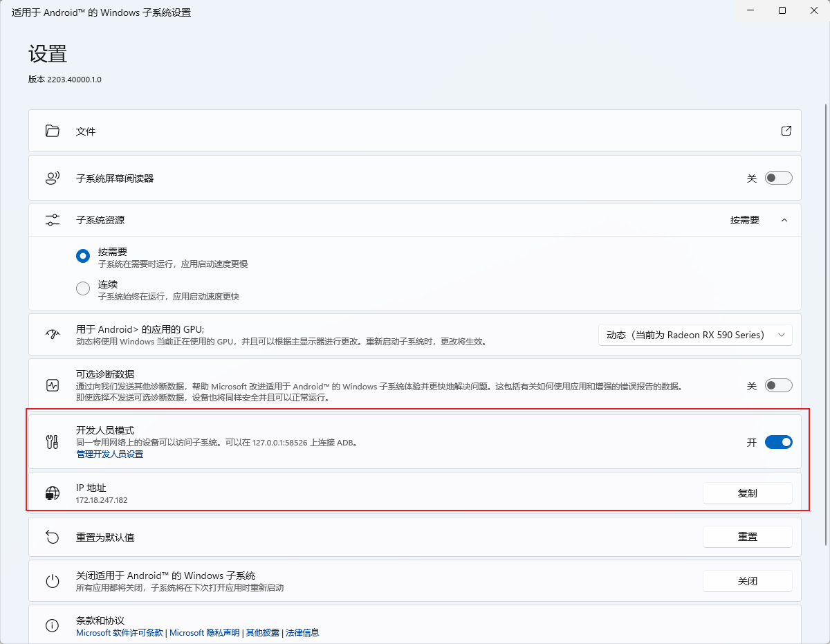This screenshot has height=644, width=830.
Task: Disable 开发人员模式
Action: (778, 442)
